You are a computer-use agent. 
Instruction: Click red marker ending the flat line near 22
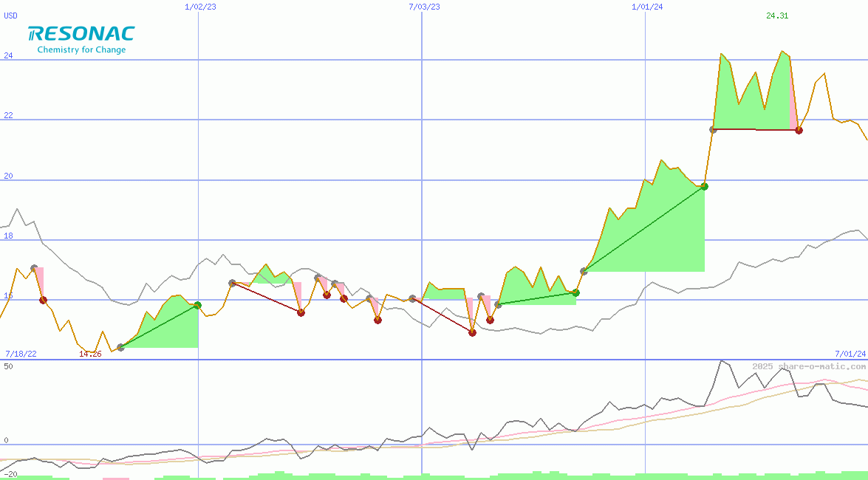tap(799, 130)
